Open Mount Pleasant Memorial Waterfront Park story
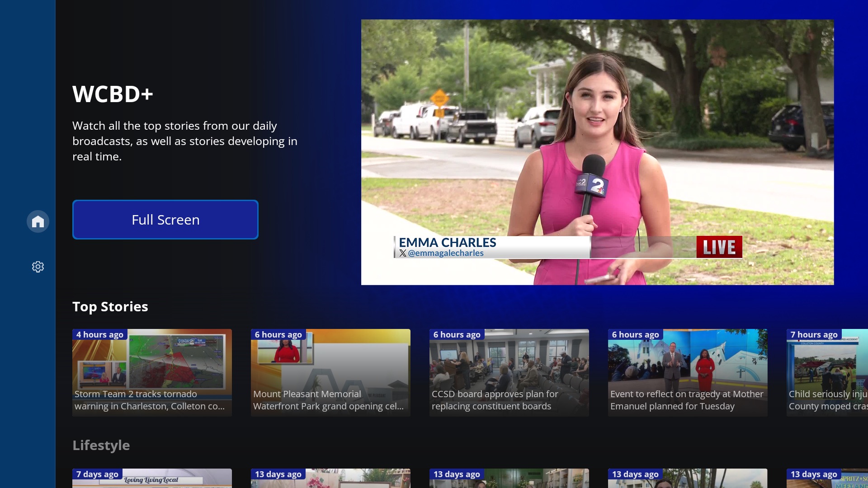The width and height of the screenshot is (868, 488). tap(330, 373)
